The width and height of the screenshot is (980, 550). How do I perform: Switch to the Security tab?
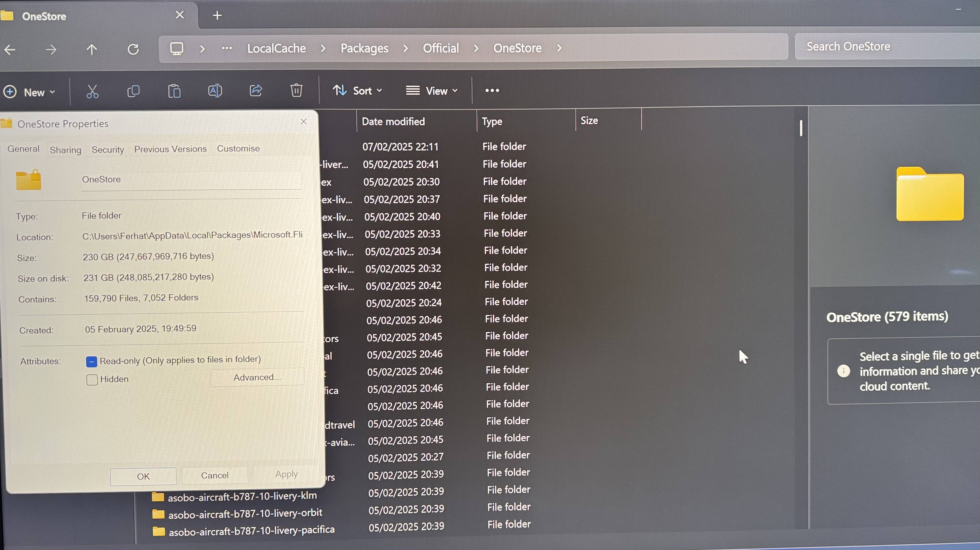[108, 150]
